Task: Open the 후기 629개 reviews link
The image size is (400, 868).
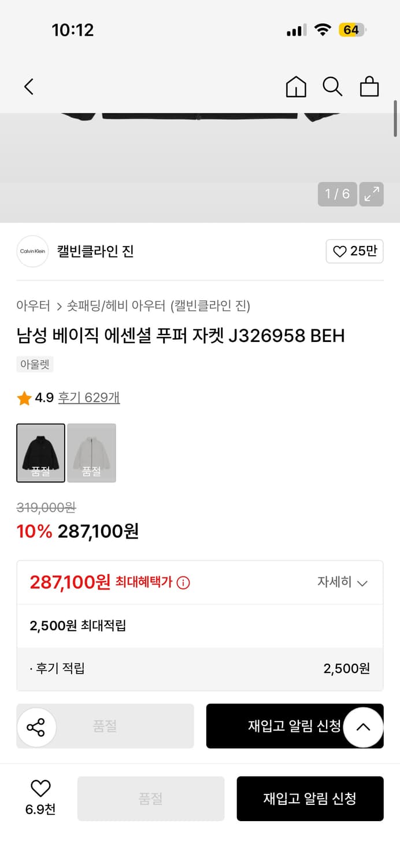Action: 88,398
